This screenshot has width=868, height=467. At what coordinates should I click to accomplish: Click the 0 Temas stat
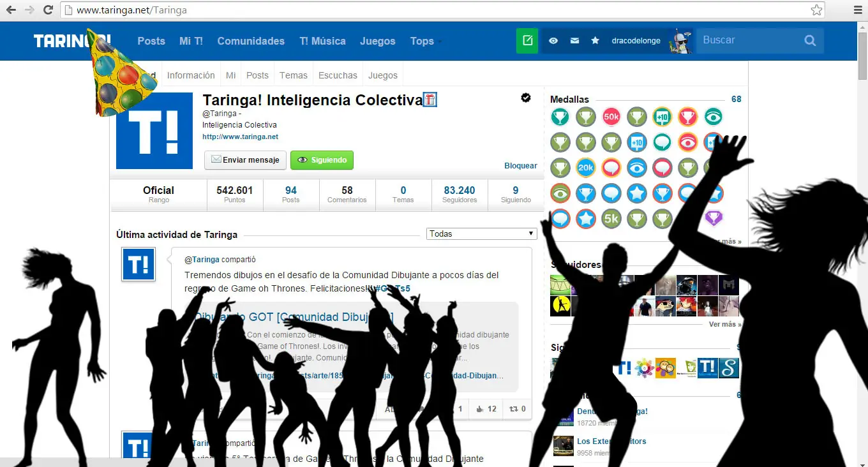(403, 195)
